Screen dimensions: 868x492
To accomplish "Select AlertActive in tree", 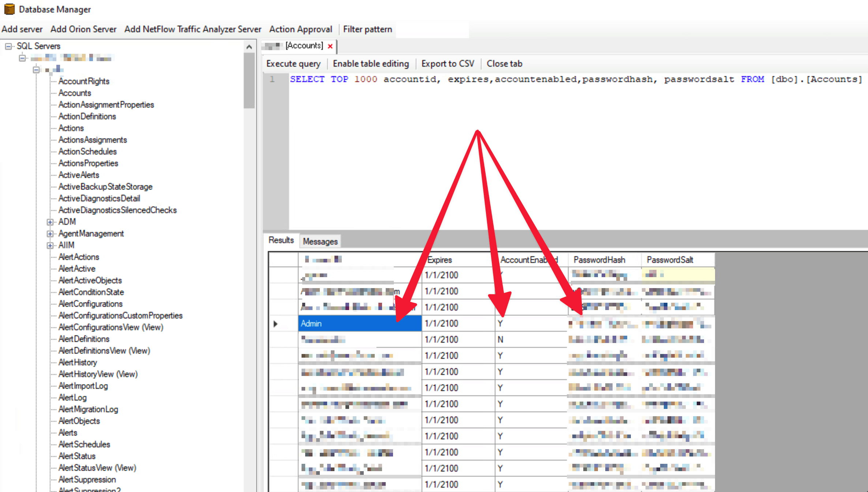I will [x=77, y=269].
